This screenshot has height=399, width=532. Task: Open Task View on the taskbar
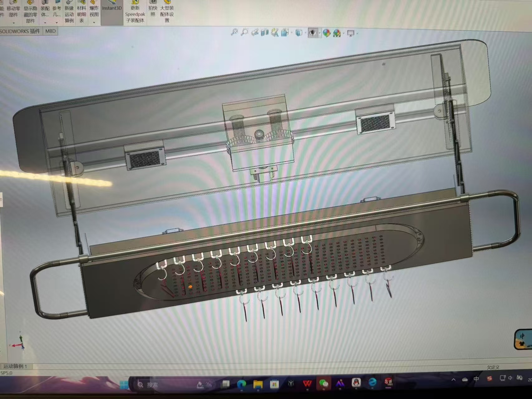(226, 384)
